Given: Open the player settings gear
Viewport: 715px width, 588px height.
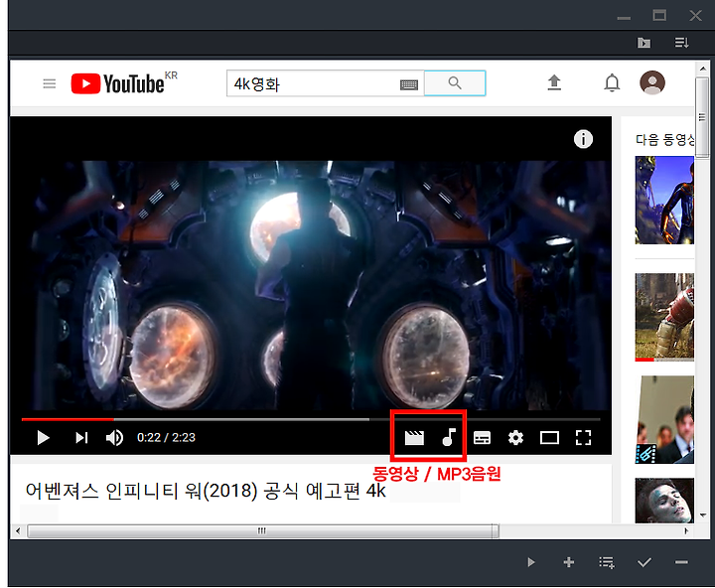Looking at the screenshot, I should (x=515, y=438).
